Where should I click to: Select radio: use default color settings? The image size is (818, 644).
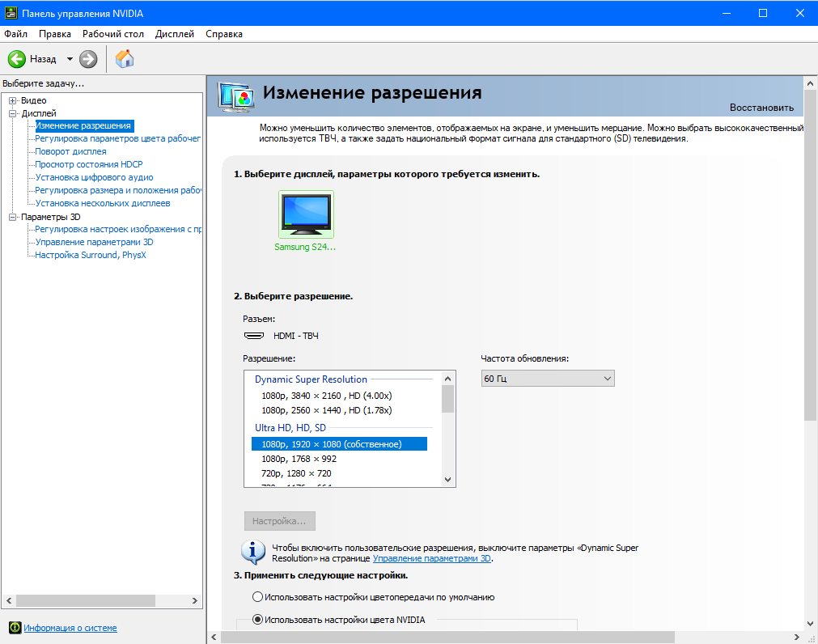(x=258, y=597)
